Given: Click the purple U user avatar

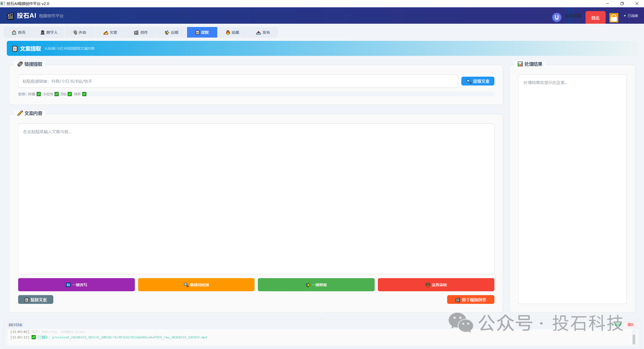Looking at the screenshot, I should pos(557,17).
